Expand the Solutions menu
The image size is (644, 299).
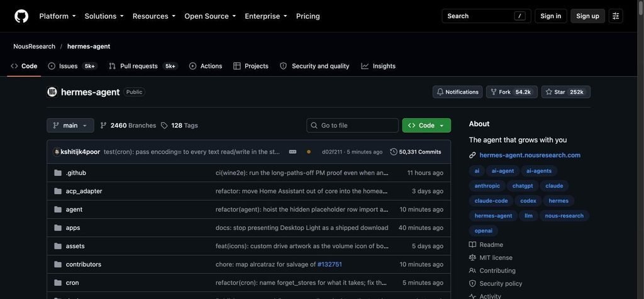[104, 16]
